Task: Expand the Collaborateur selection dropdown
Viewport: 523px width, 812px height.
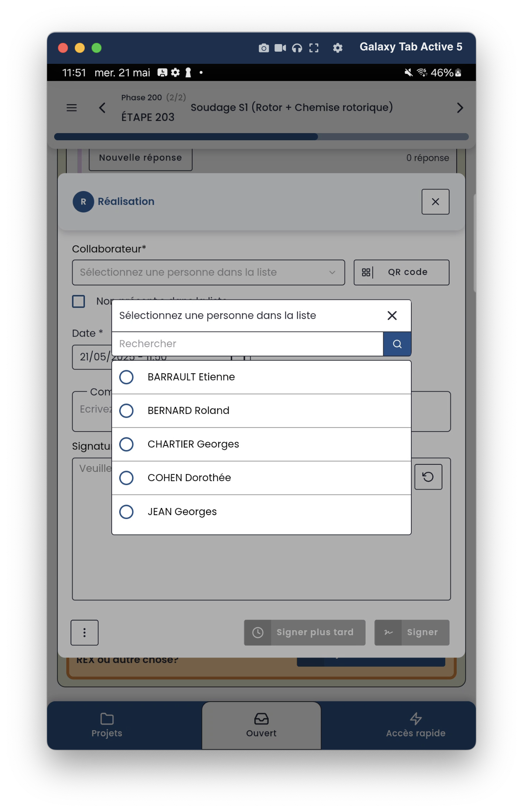Action: pyautogui.click(x=208, y=272)
